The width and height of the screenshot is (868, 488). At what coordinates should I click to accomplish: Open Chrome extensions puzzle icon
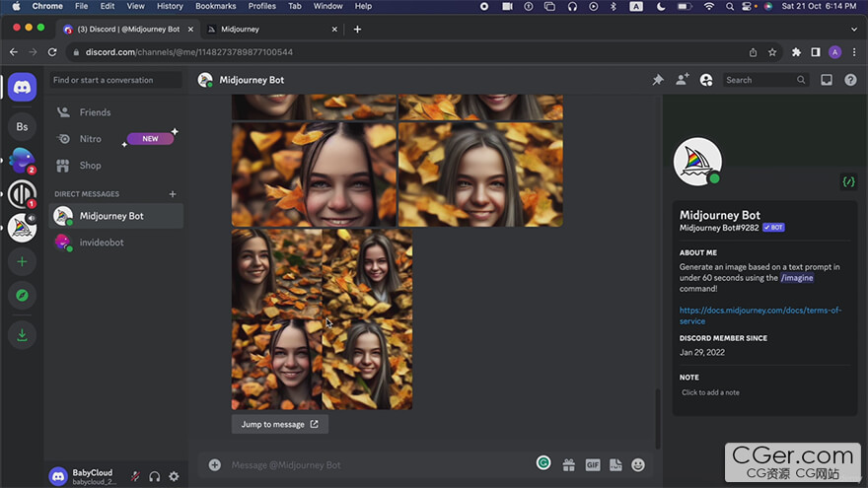coord(796,52)
